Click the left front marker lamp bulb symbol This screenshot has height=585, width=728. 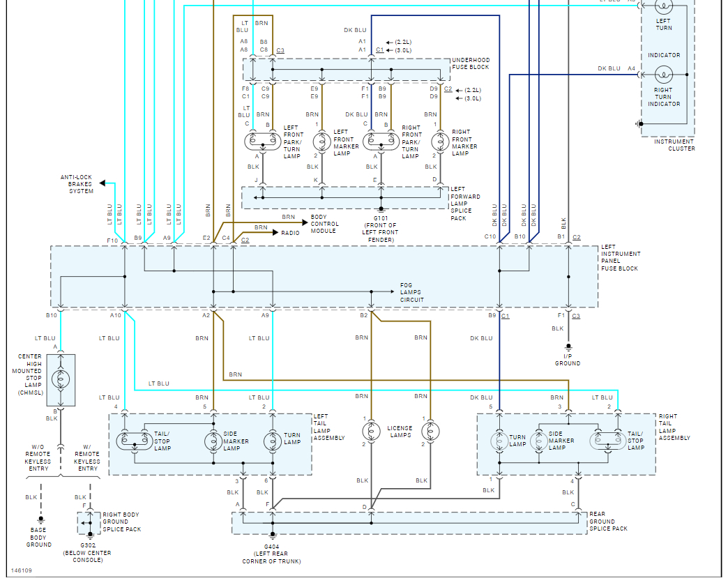pos(321,141)
